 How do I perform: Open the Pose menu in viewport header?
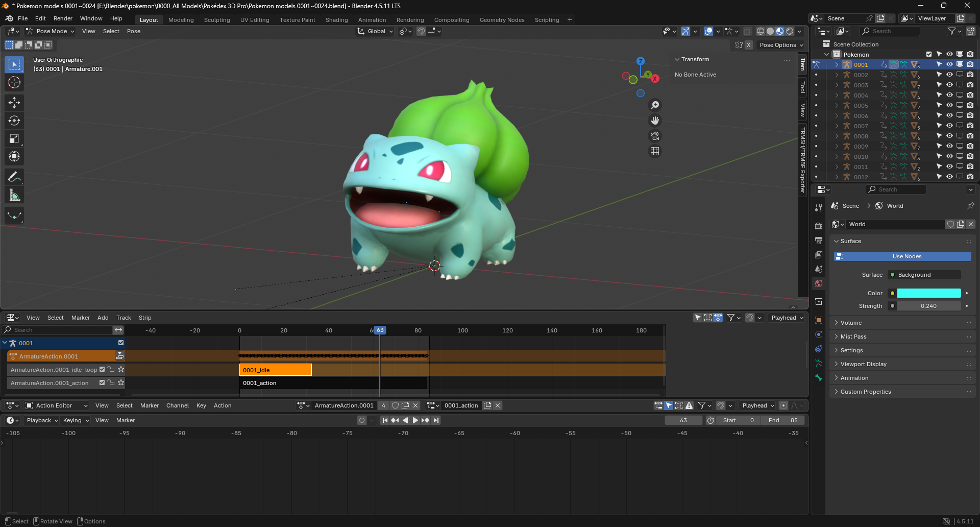(x=134, y=31)
